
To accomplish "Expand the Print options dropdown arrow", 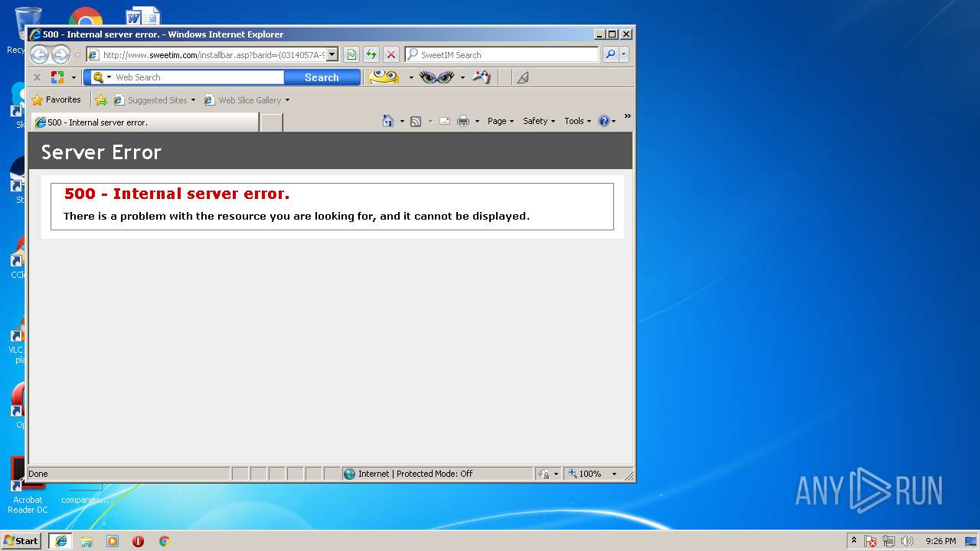I will click(477, 121).
